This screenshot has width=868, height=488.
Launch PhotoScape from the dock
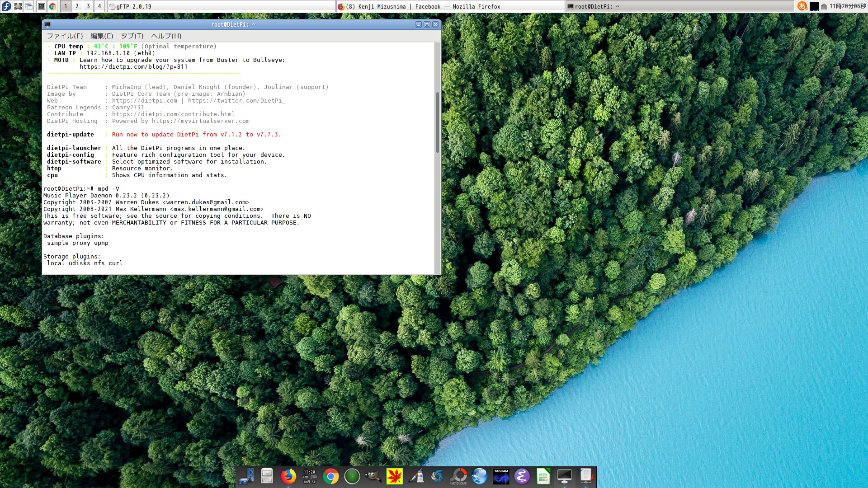pyautogui.click(x=458, y=476)
